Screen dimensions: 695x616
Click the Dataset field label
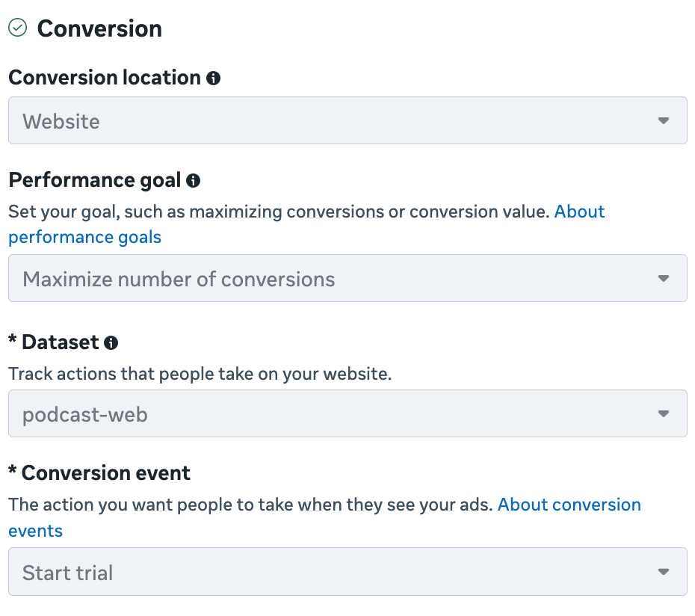tap(60, 342)
